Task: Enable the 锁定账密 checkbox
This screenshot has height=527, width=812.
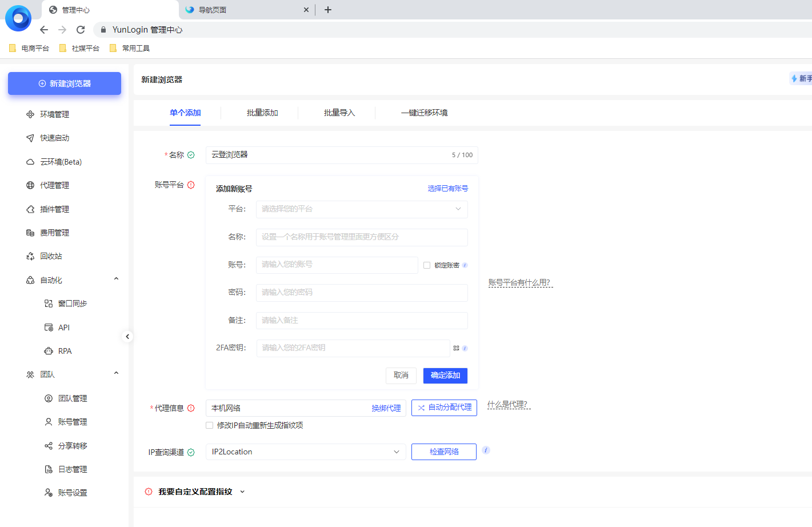Action: coord(427,265)
